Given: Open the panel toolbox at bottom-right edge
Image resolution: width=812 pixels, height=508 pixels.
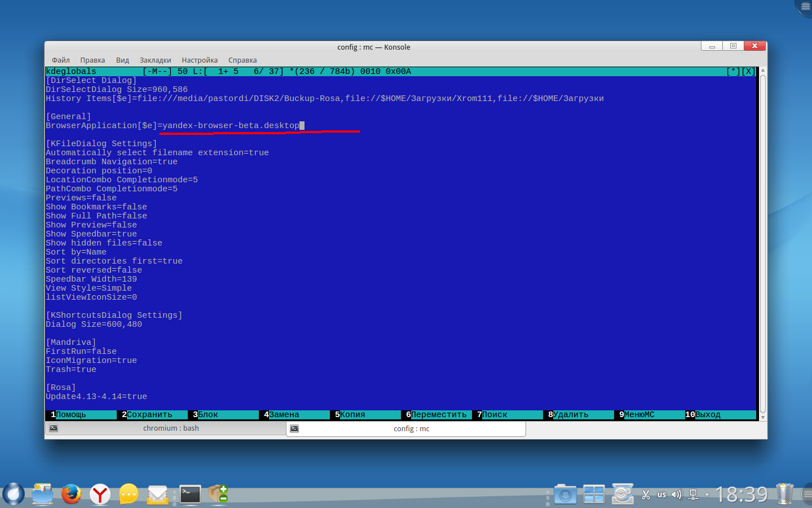Looking at the screenshot, I should click(807, 494).
